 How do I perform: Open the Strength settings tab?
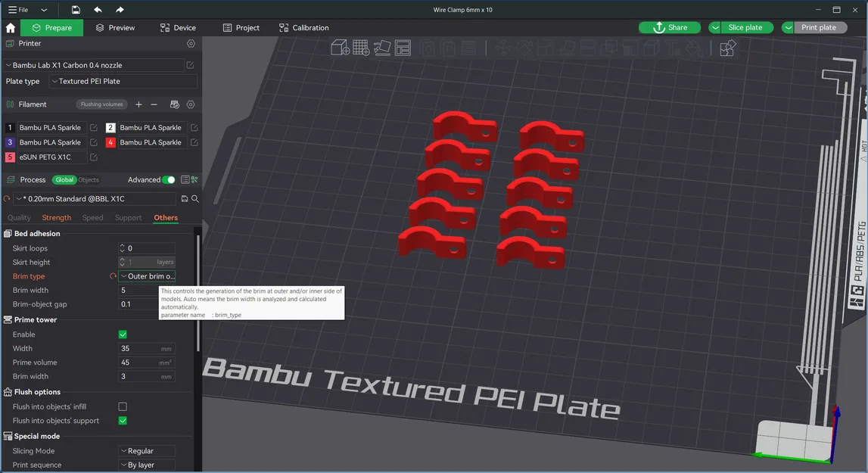tap(57, 218)
